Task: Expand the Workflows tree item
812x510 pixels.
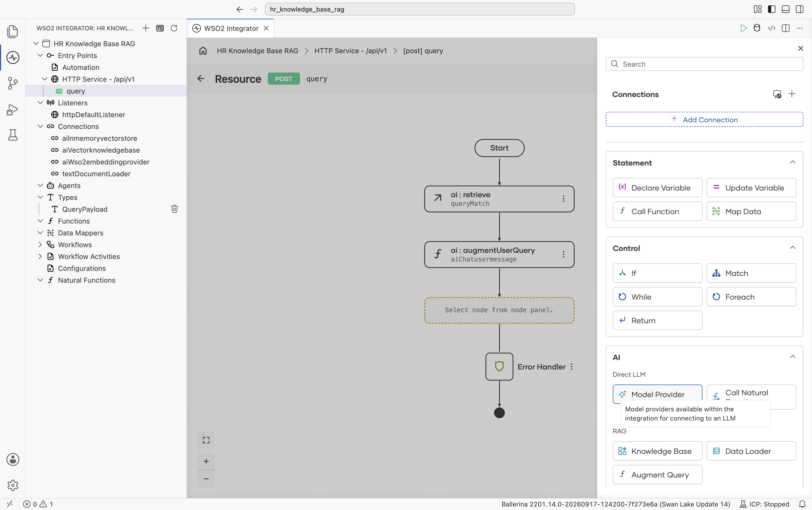Action: (x=40, y=245)
